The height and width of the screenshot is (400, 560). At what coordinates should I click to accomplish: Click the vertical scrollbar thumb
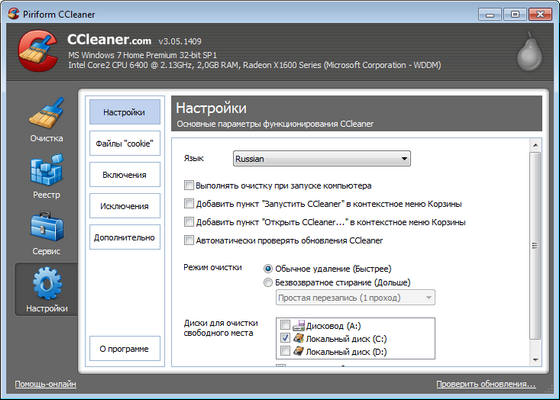click(x=535, y=246)
